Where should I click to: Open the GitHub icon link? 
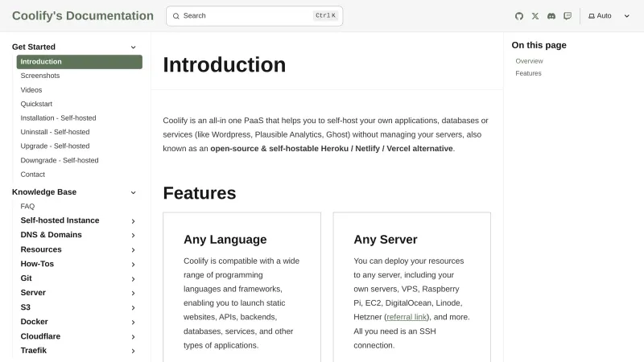click(519, 16)
